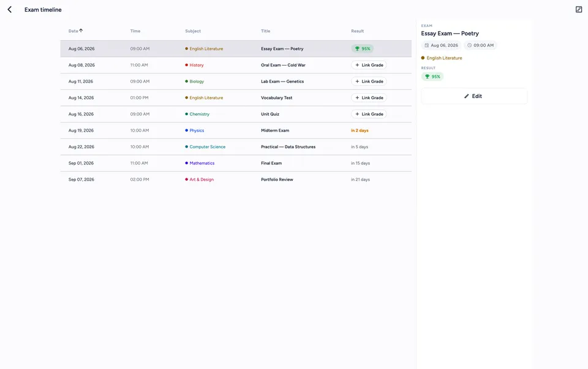Click the trophy 95% result in side panel
This screenshot has width=588, height=369.
click(432, 77)
